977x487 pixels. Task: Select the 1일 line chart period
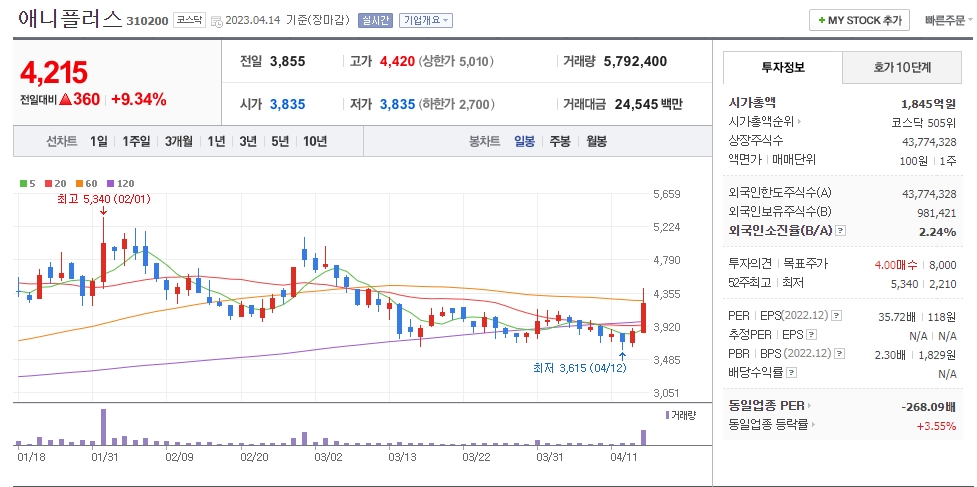coord(98,141)
